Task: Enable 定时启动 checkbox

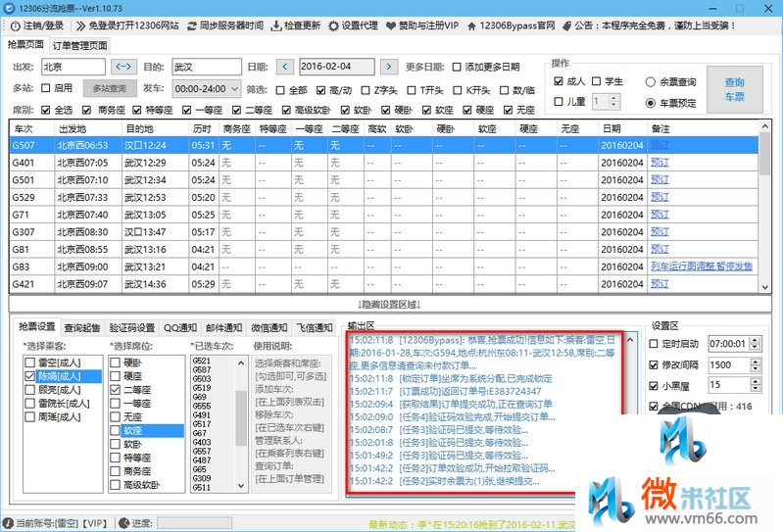Action: coord(654,343)
